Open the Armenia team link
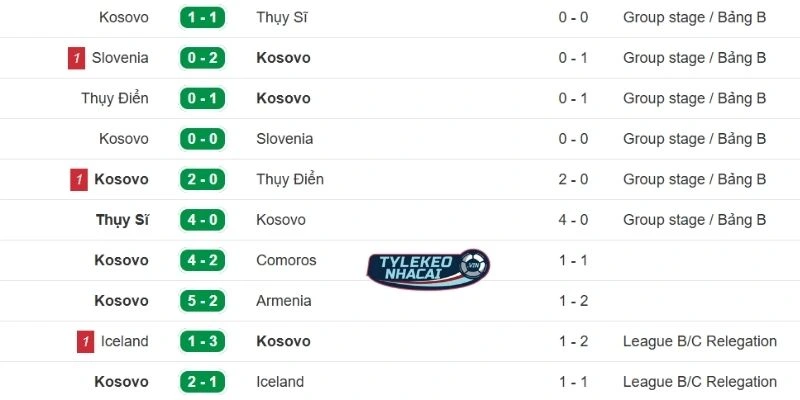 point(284,301)
